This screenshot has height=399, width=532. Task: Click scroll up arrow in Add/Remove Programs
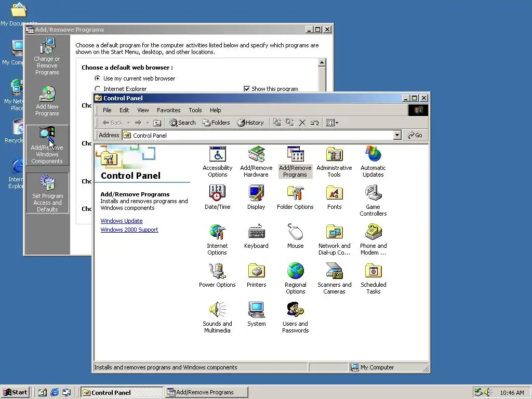[x=322, y=62]
